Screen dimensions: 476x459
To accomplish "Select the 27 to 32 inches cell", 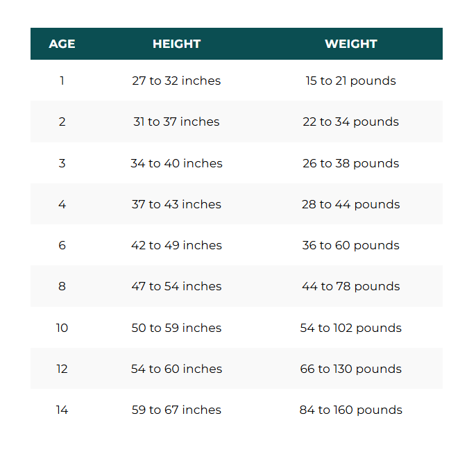I will coord(176,81).
